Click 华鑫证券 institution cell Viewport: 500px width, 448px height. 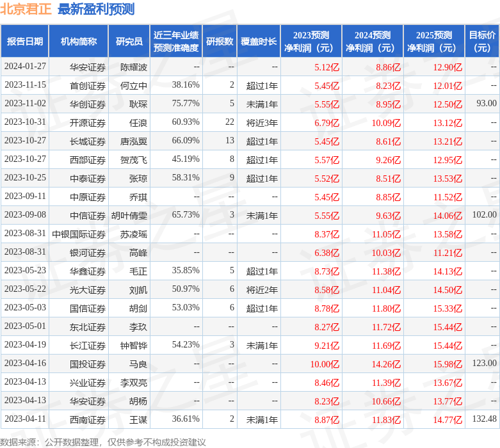pyautogui.click(x=88, y=271)
